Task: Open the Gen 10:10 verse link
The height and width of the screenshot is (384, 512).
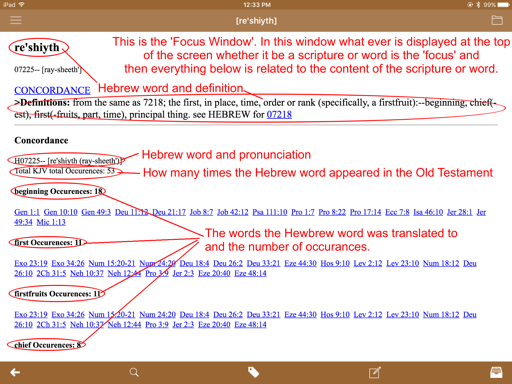Action: pos(60,212)
